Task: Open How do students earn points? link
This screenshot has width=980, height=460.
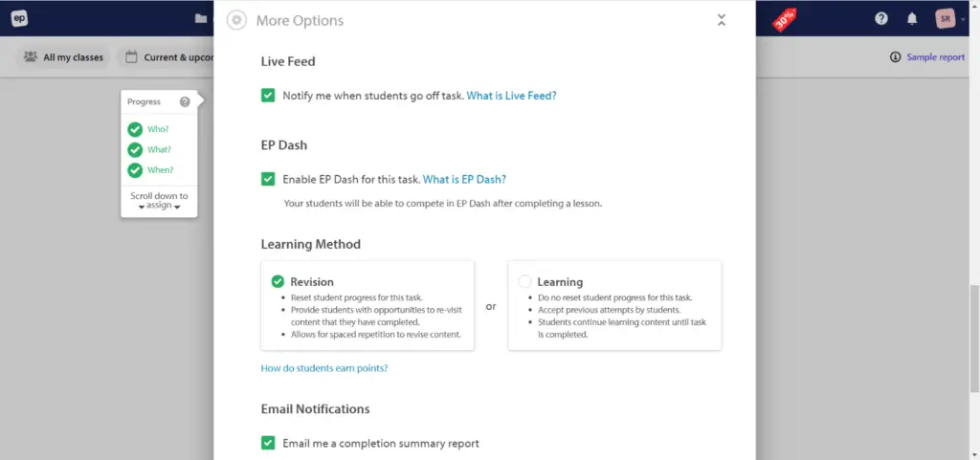Action: (323, 368)
